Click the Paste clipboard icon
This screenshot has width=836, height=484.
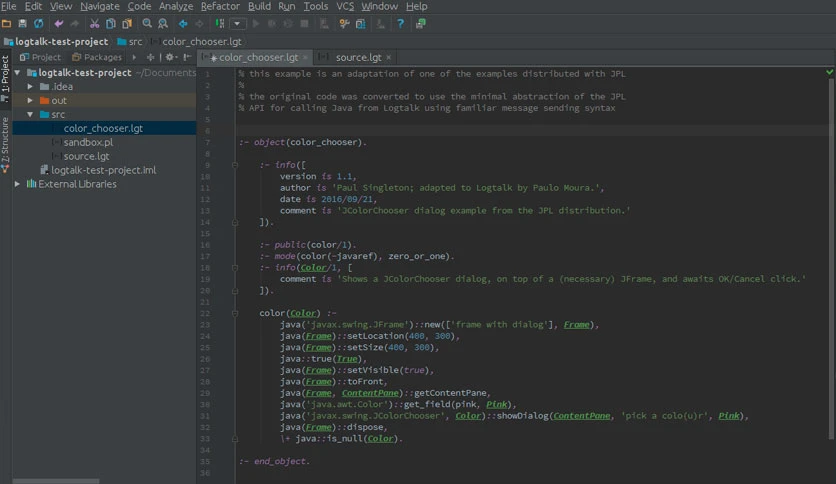[127, 23]
